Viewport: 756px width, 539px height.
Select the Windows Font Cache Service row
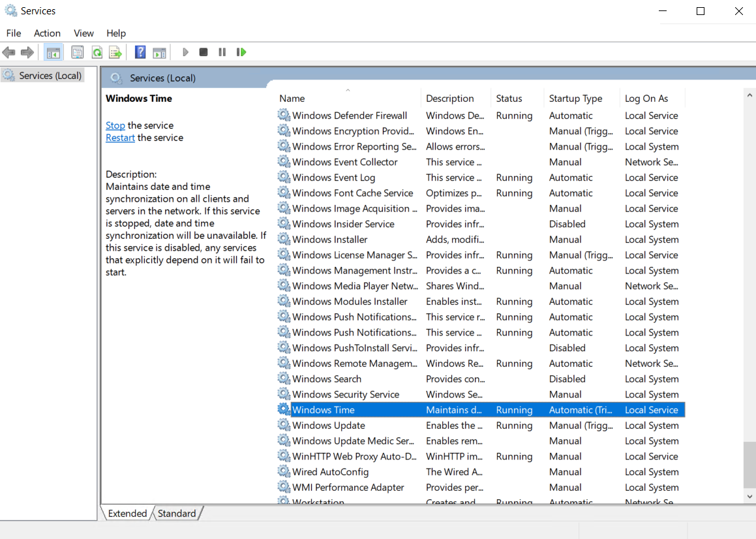tap(481, 192)
